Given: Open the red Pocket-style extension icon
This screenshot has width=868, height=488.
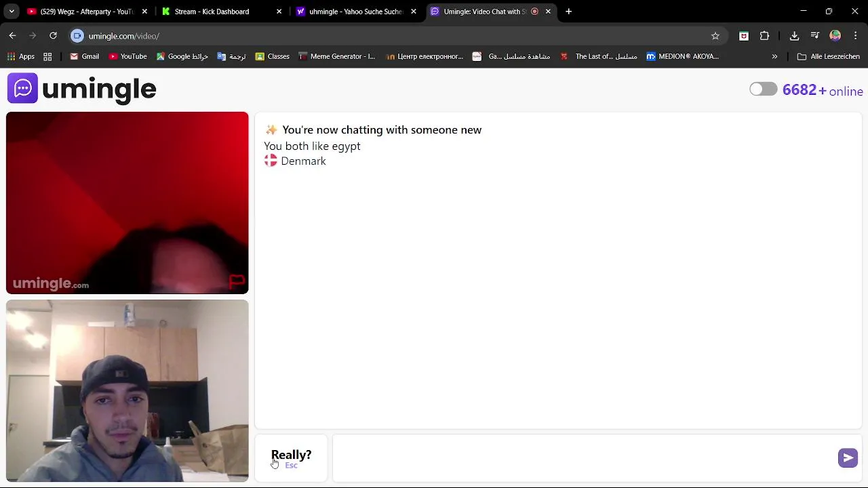Looking at the screenshot, I should (744, 36).
